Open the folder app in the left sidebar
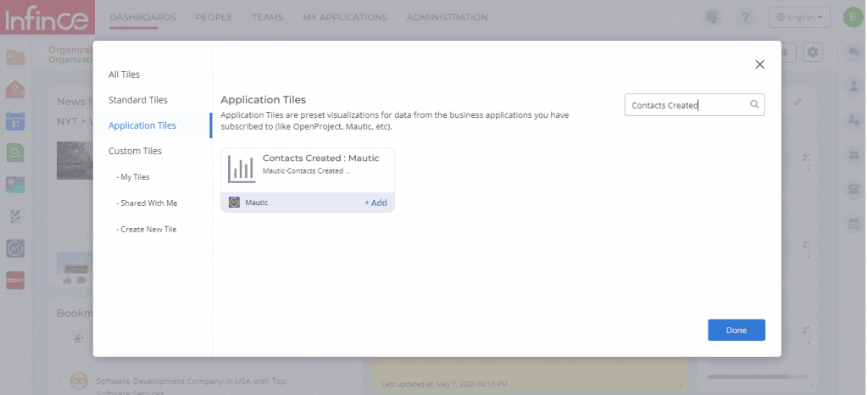The width and height of the screenshot is (868, 395). (15, 57)
